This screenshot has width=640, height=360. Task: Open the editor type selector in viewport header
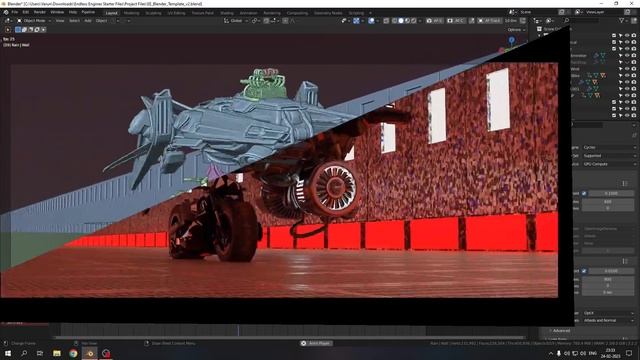[x=8, y=20]
